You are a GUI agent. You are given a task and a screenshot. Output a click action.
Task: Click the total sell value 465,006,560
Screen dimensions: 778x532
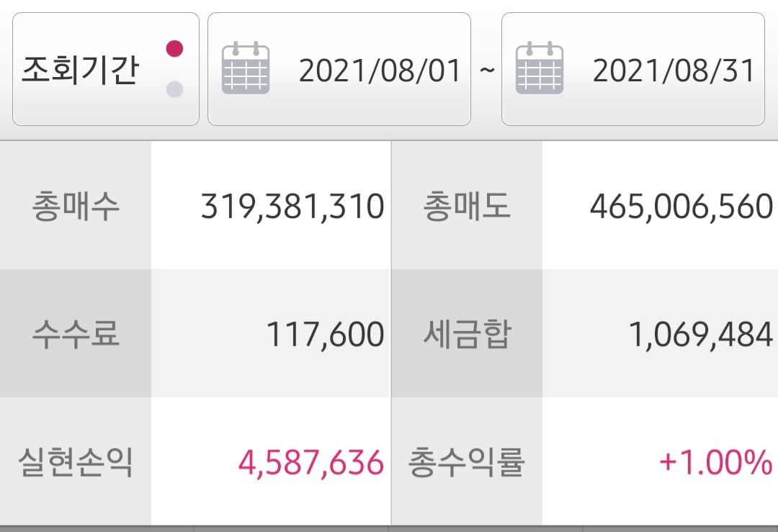[681, 207]
